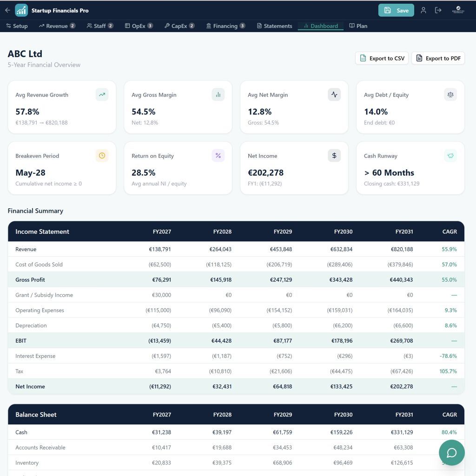476x476 pixels.
Task: Save the financial model
Action: pyautogui.click(x=396, y=10)
